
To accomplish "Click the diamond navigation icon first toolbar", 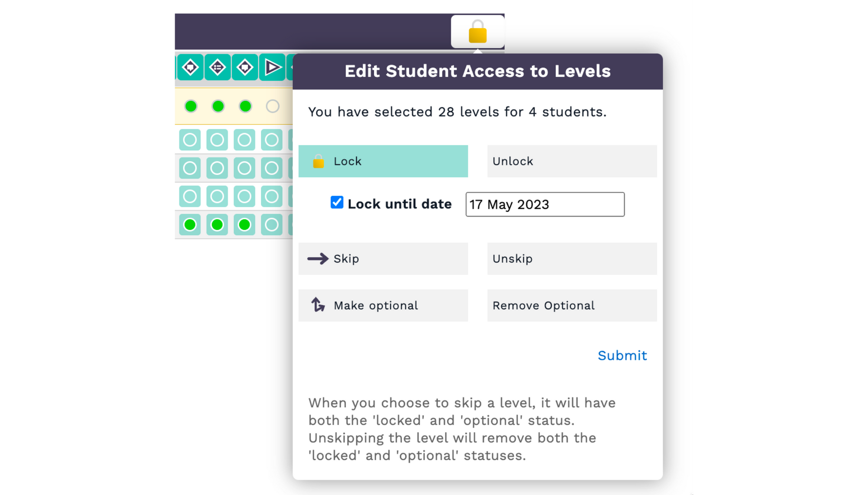I will pyautogui.click(x=191, y=67).
